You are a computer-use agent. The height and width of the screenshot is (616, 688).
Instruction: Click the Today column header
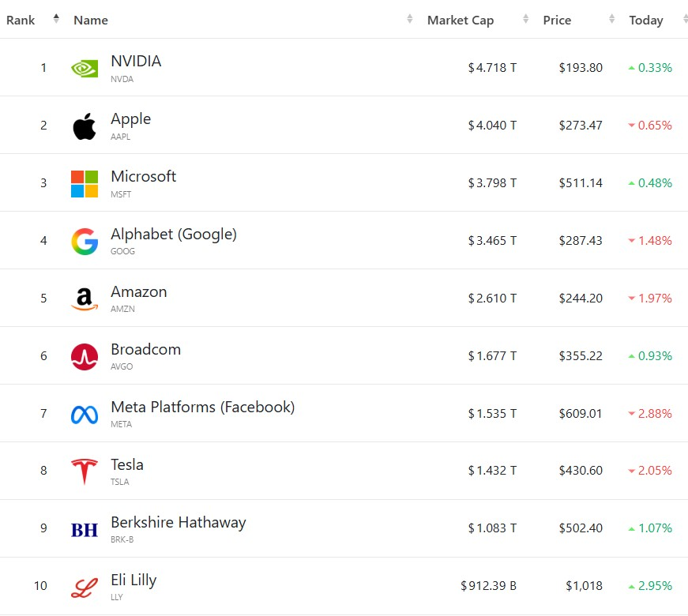[x=646, y=21]
